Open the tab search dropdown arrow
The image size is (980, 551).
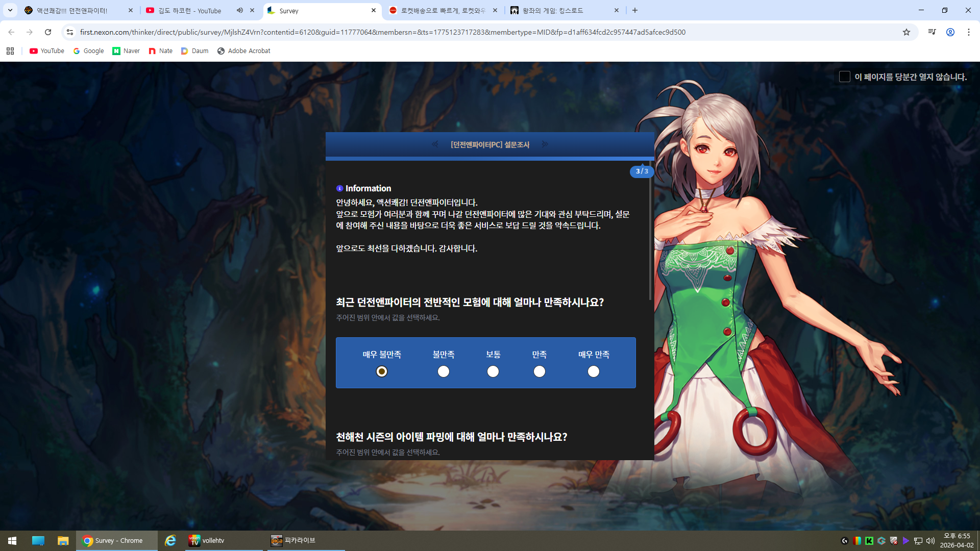pos(10,10)
